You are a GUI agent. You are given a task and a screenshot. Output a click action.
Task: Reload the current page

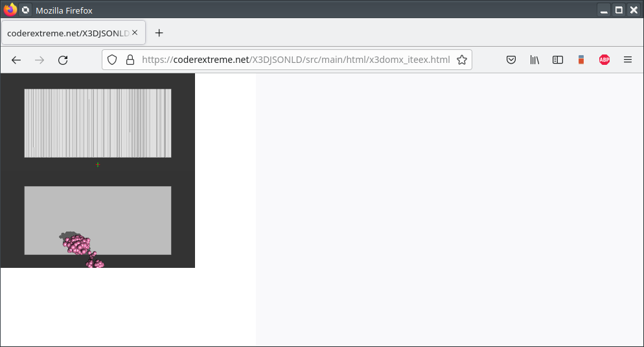tap(63, 60)
